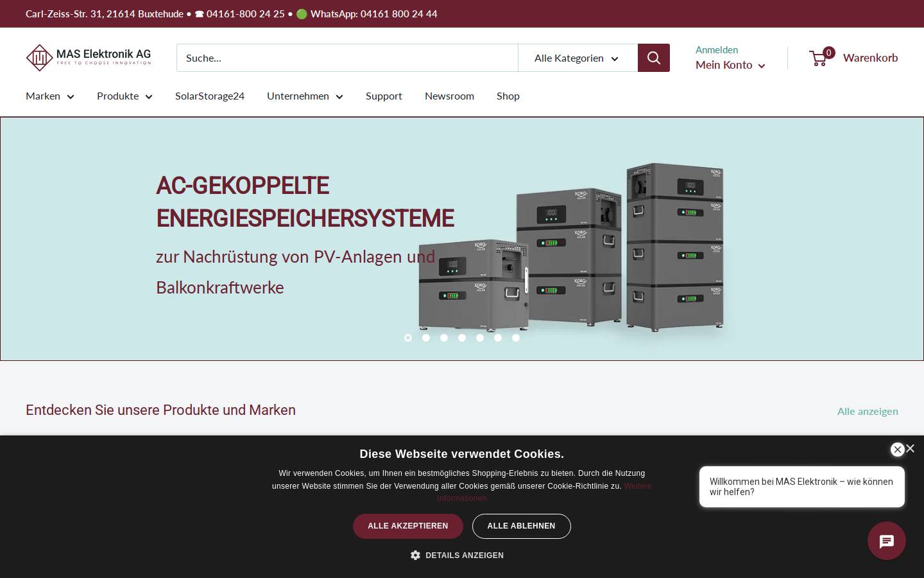Open the Shop menu item
The height and width of the screenshot is (578, 924).
pos(508,96)
